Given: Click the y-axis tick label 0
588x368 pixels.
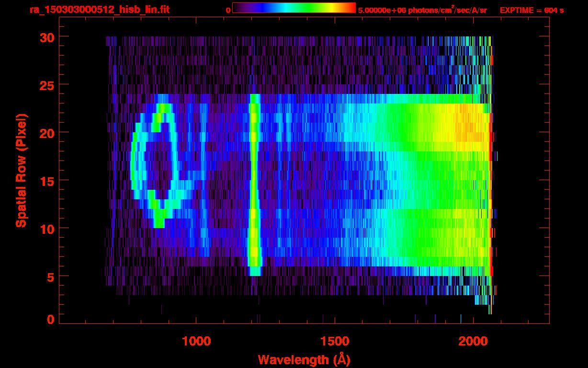Looking at the screenshot, I should coord(50,320).
